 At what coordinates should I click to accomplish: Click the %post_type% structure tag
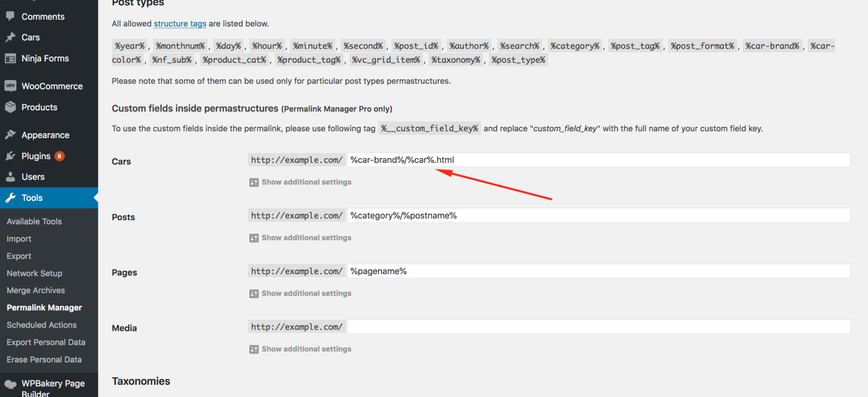coord(518,60)
